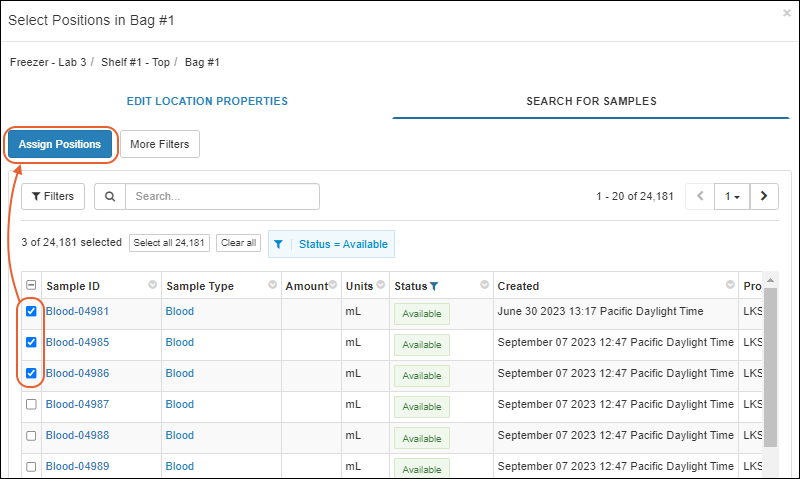Close the Select Positions dialog
This screenshot has width=800, height=479.
click(787, 13)
